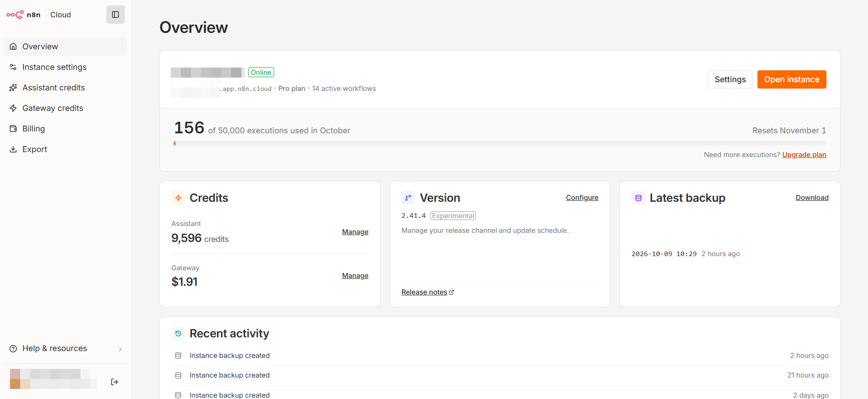Click the '9,596 credits' value
Image resolution: width=868 pixels, height=399 pixels.
200,238
